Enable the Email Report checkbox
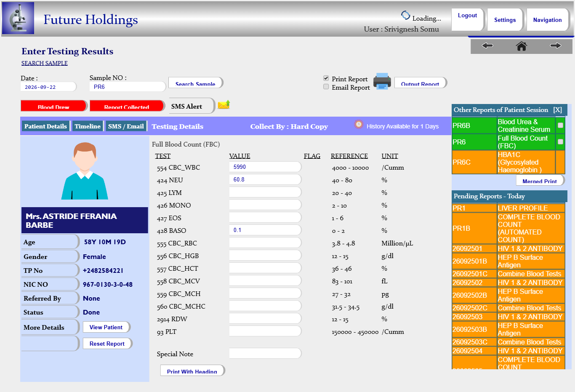The image size is (575, 392). click(x=326, y=87)
